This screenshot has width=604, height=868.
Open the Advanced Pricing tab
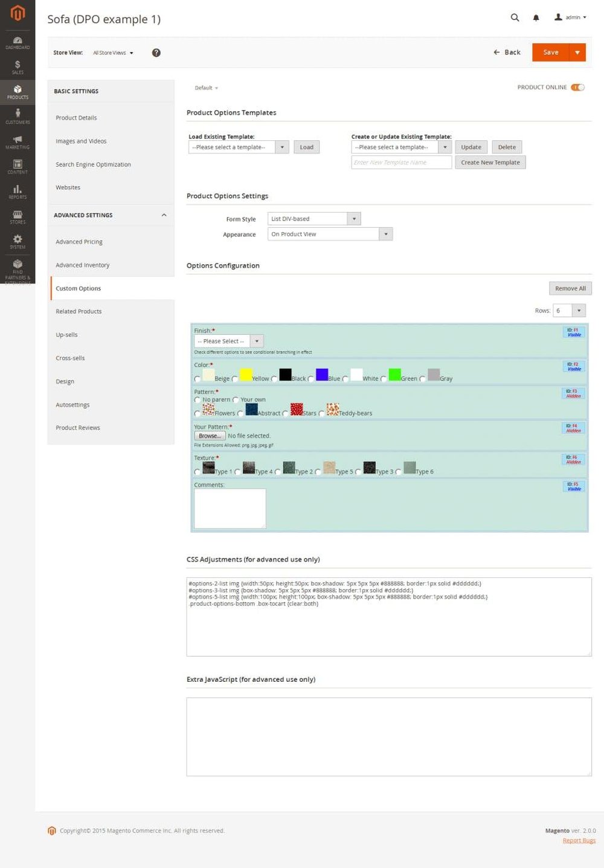click(79, 242)
